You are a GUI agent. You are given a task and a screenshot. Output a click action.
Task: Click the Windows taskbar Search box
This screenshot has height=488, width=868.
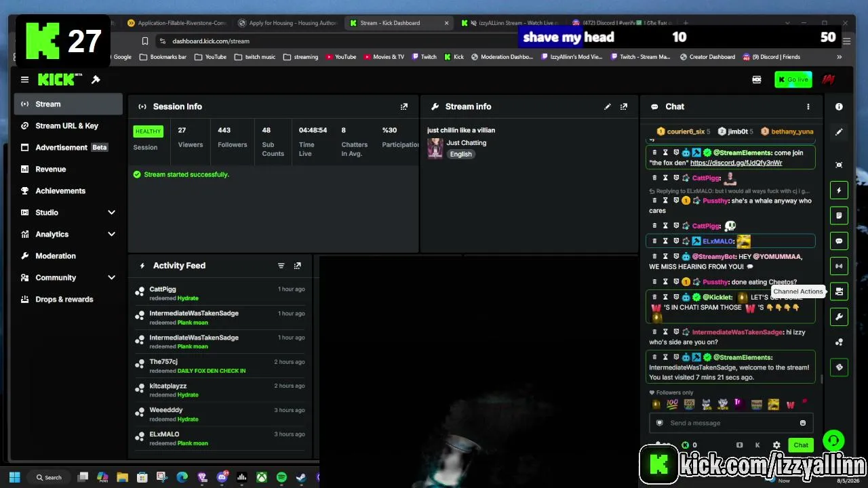point(50,477)
